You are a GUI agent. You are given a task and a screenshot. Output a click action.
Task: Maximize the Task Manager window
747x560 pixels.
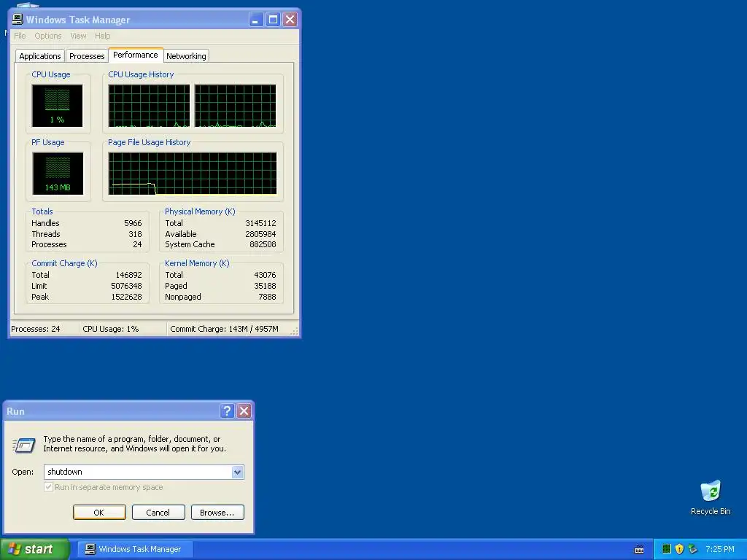273,20
